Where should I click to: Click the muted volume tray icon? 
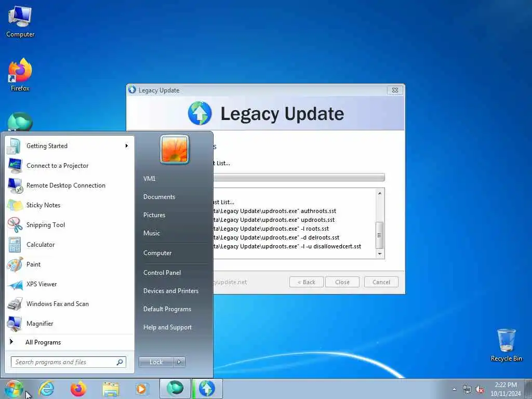[x=480, y=389]
